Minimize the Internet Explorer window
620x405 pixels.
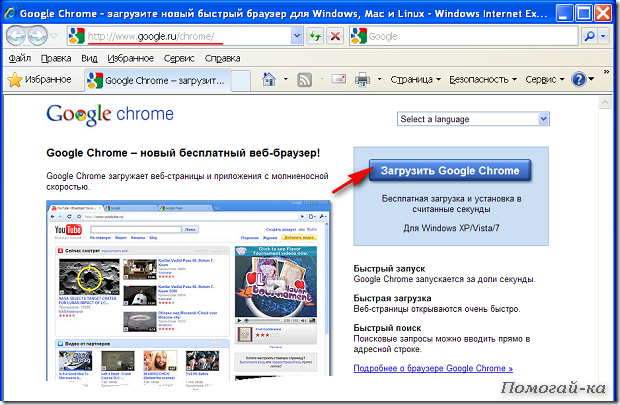click(x=565, y=13)
